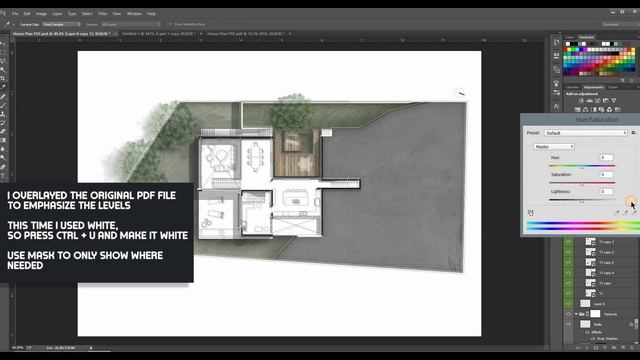This screenshot has width=640, height=360.
Task: Open the File menu
Action: coord(15,13)
